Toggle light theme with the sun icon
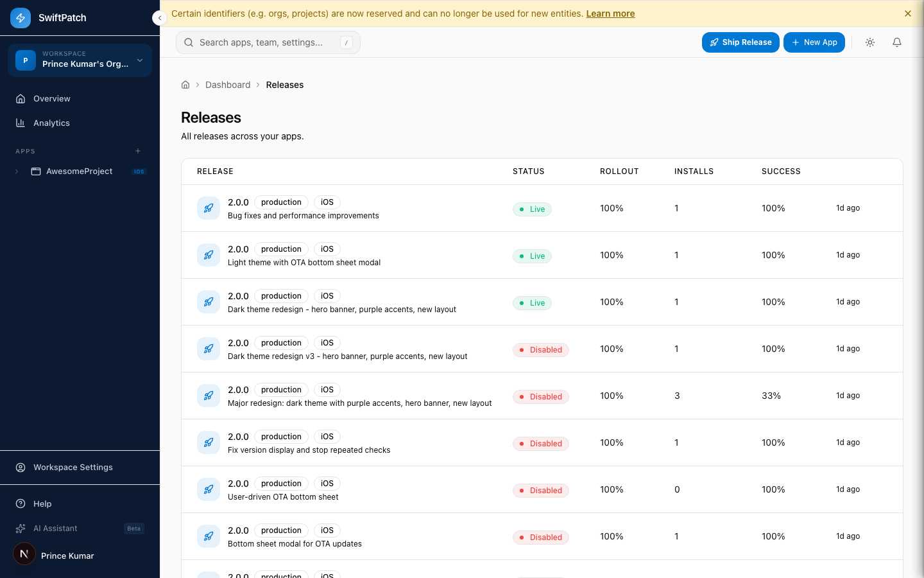The image size is (924, 578). (x=869, y=42)
